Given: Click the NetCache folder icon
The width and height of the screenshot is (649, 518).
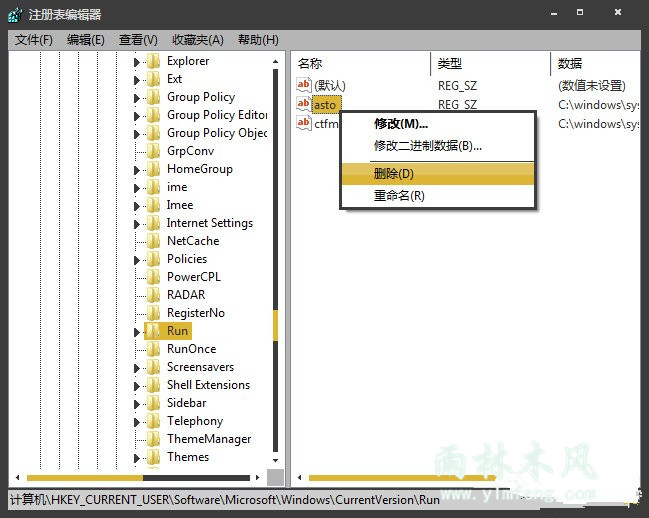Looking at the screenshot, I should coord(154,241).
